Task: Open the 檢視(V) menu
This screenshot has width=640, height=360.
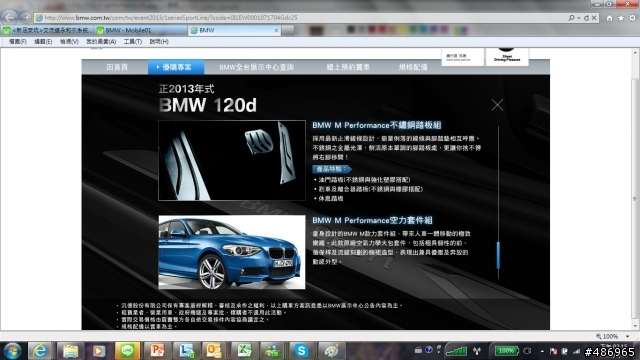Action: (69, 42)
